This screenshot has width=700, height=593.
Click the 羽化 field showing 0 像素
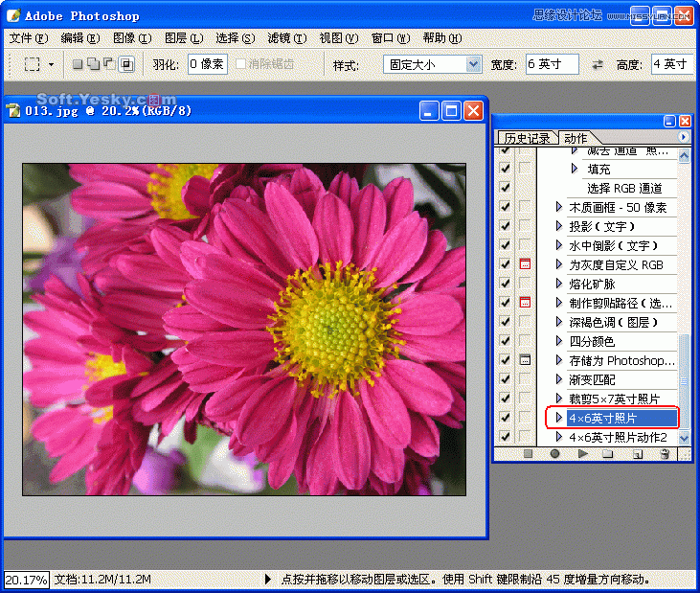(x=208, y=64)
